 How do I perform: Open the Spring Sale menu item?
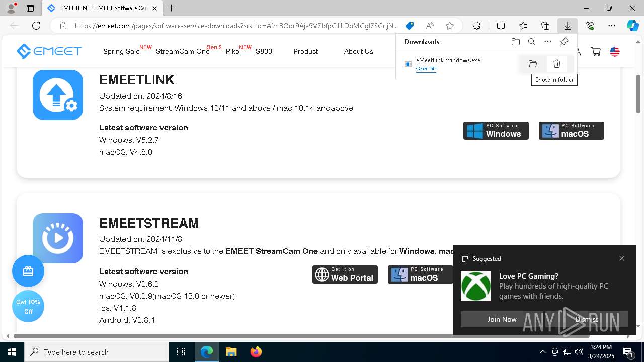121,51
